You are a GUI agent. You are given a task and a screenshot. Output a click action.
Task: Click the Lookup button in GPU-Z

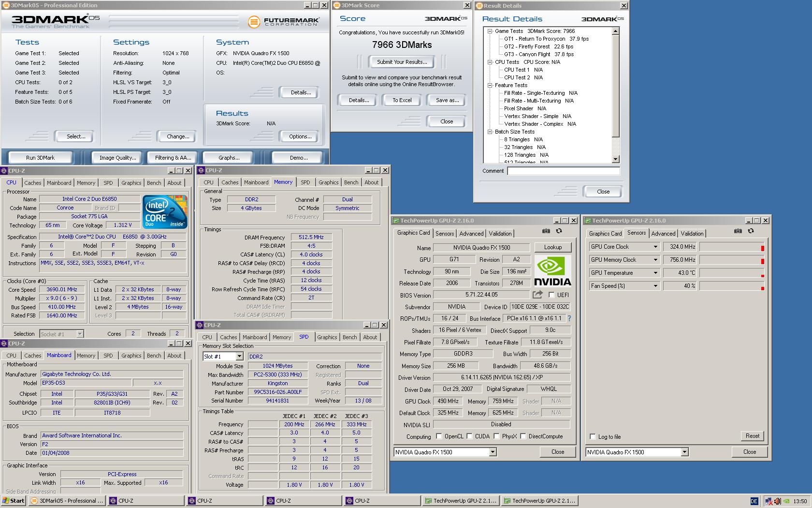click(553, 247)
